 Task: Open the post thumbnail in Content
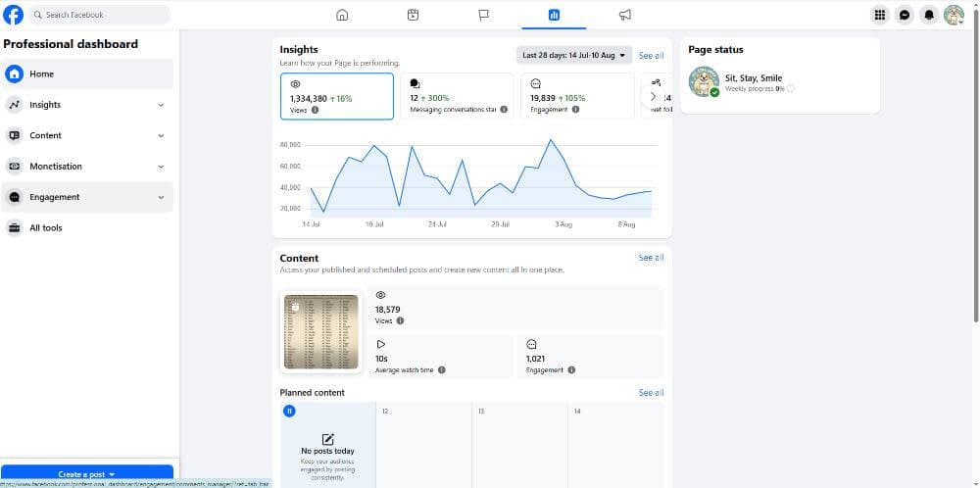click(321, 332)
